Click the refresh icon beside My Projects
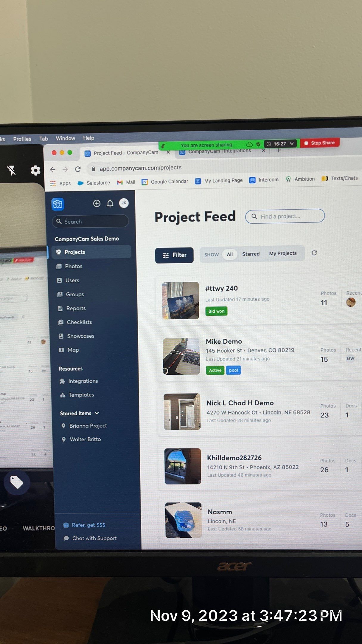The height and width of the screenshot is (644, 362). (314, 253)
